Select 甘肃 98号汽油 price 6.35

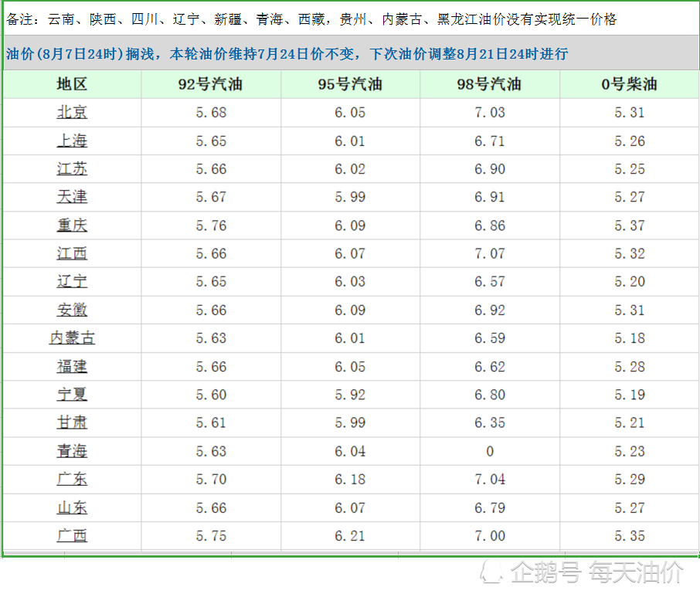(490, 422)
